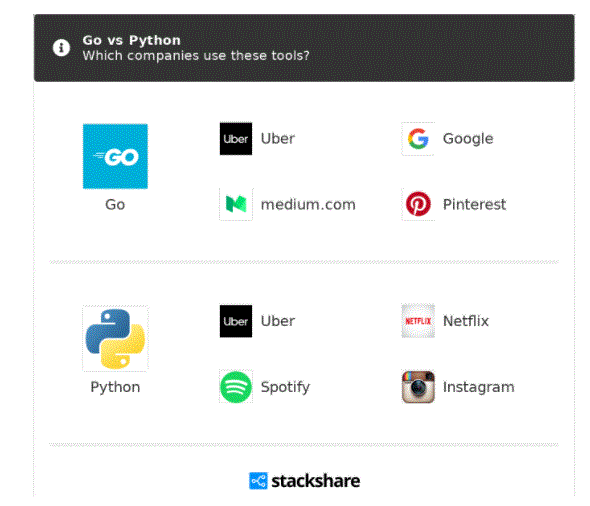Click the Pinterest logo icon
Viewport: 590px width, 506px height.
point(418,204)
